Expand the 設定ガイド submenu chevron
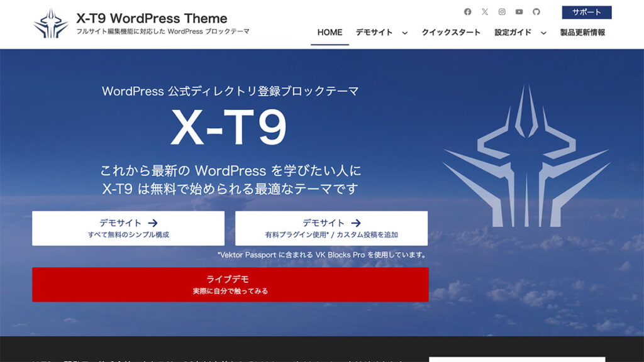644x362 pixels. [x=543, y=33]
